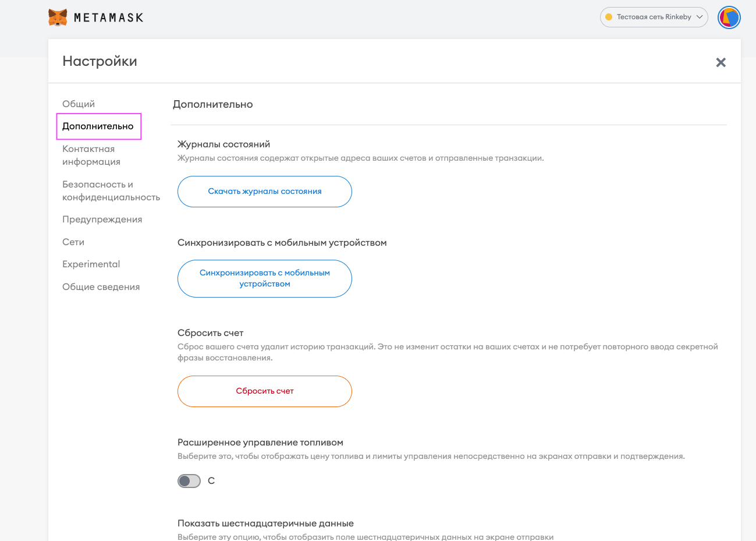Click the Дополнительно content heading

point(213,104)
